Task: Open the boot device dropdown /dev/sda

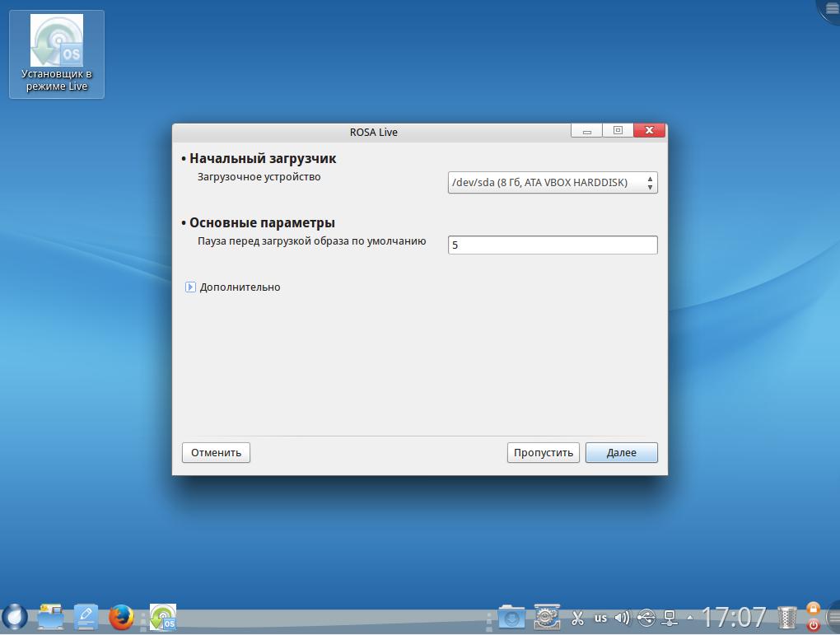Action: click(553, 183)
